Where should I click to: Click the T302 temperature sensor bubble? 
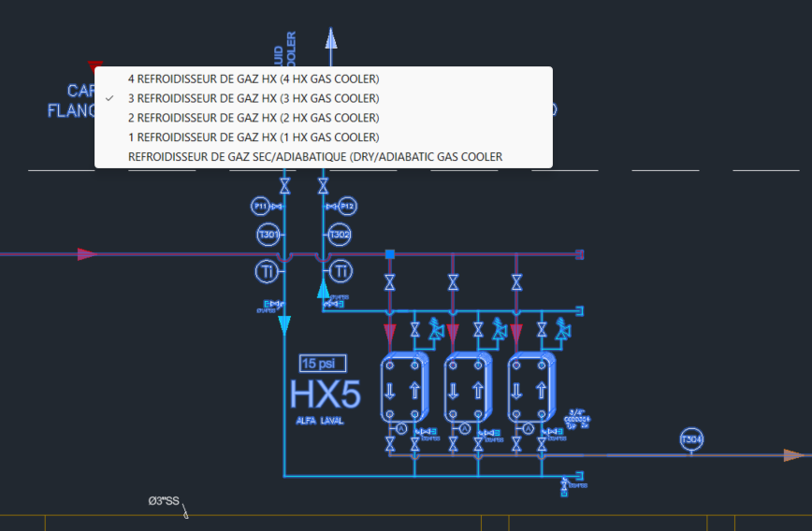[340, 235]
